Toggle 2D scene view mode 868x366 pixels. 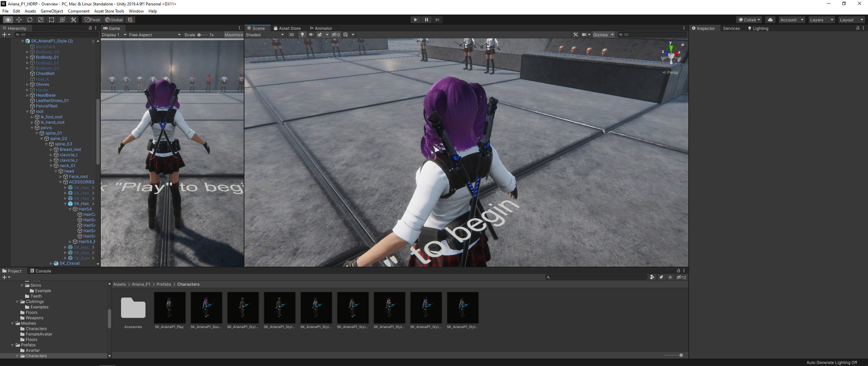292,35
